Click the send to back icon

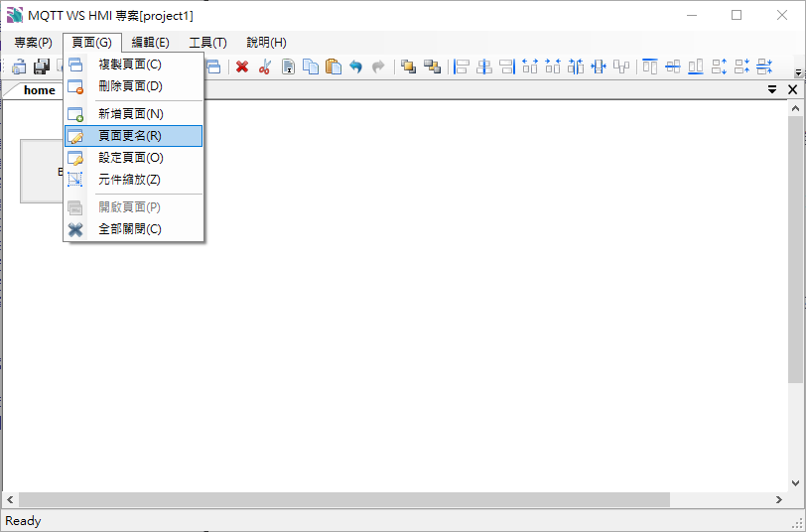pyautogui.click(x=432, y=66)
